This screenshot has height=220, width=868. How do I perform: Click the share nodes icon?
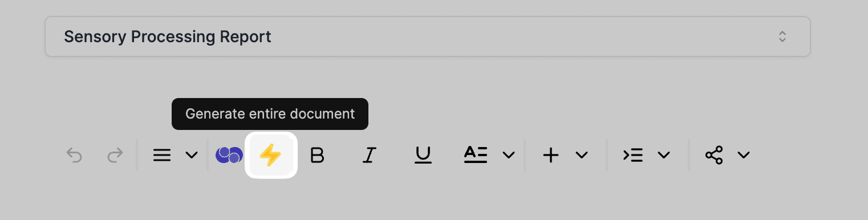714,155
